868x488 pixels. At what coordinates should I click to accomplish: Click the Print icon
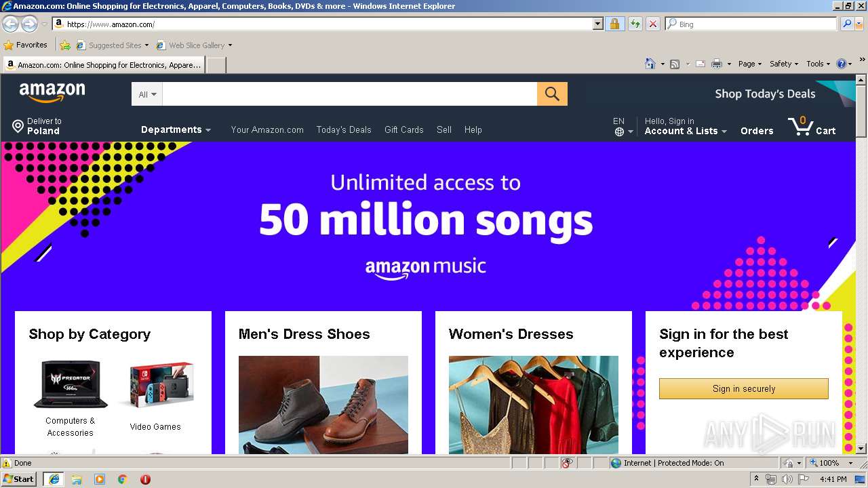[x=717, y=64]
